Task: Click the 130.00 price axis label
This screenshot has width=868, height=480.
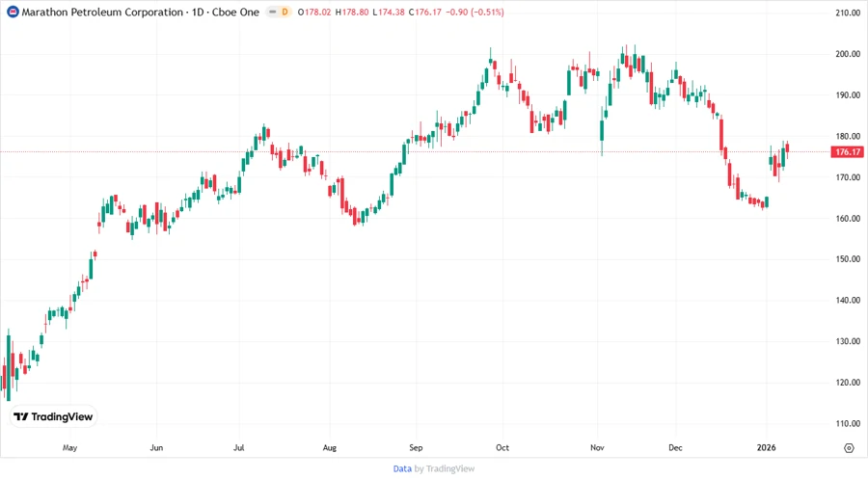Action: [x=848, y=341]
